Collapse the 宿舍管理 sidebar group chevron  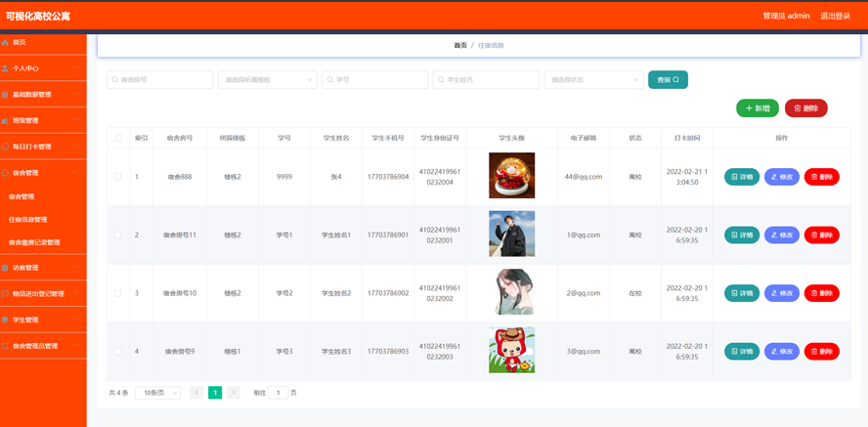[x=74, y=173]
